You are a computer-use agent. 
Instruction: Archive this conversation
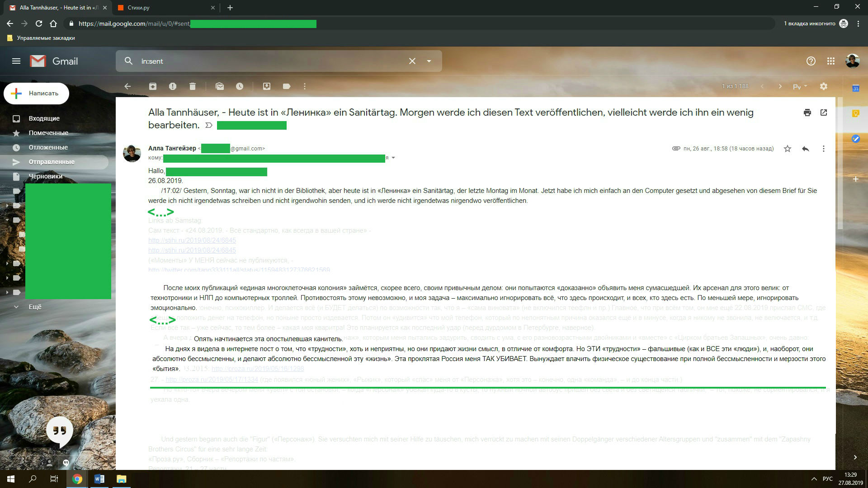pyautogui.click(x=153, y=86)
